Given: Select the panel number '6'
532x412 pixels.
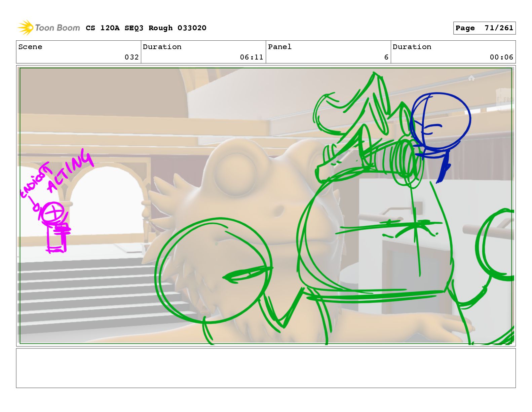Looking at the screenshot, I should pyautogui.click(x=386, y=57).
